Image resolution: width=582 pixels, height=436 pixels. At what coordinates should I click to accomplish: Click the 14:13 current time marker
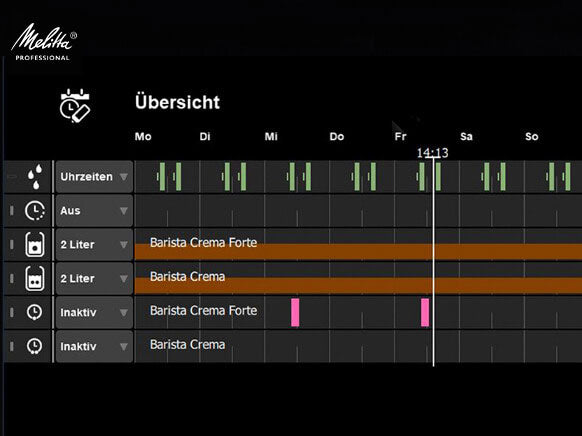tap(432, 153)
